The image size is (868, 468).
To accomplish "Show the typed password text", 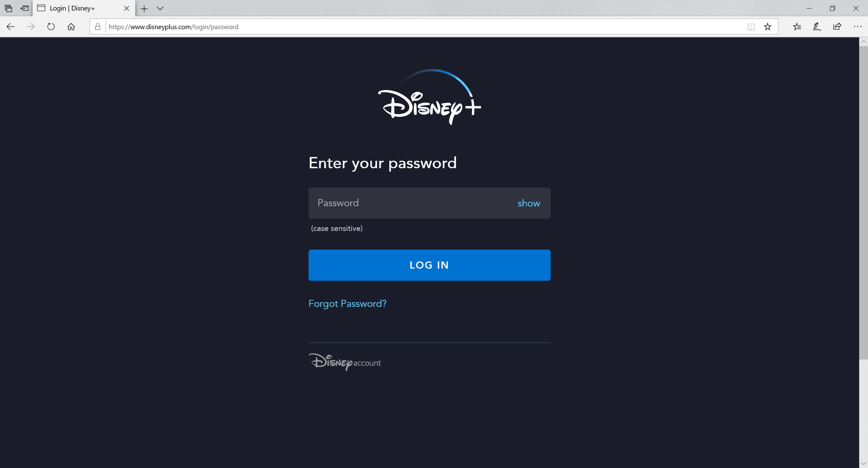I will [528, 203].
